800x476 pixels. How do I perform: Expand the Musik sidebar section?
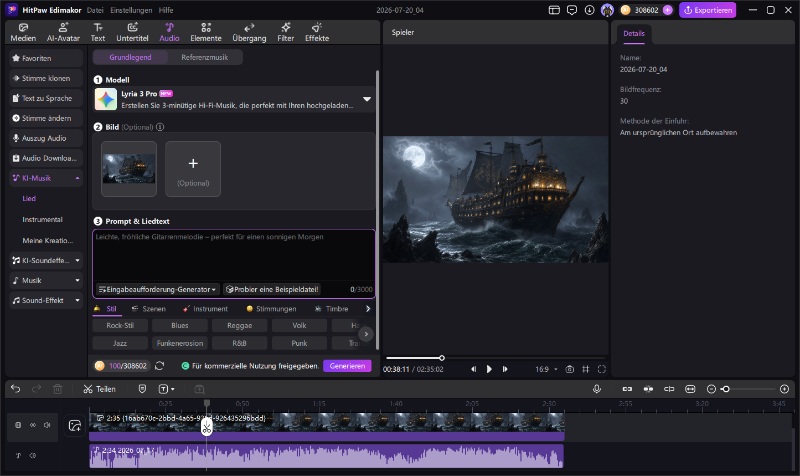coord(77,280)
